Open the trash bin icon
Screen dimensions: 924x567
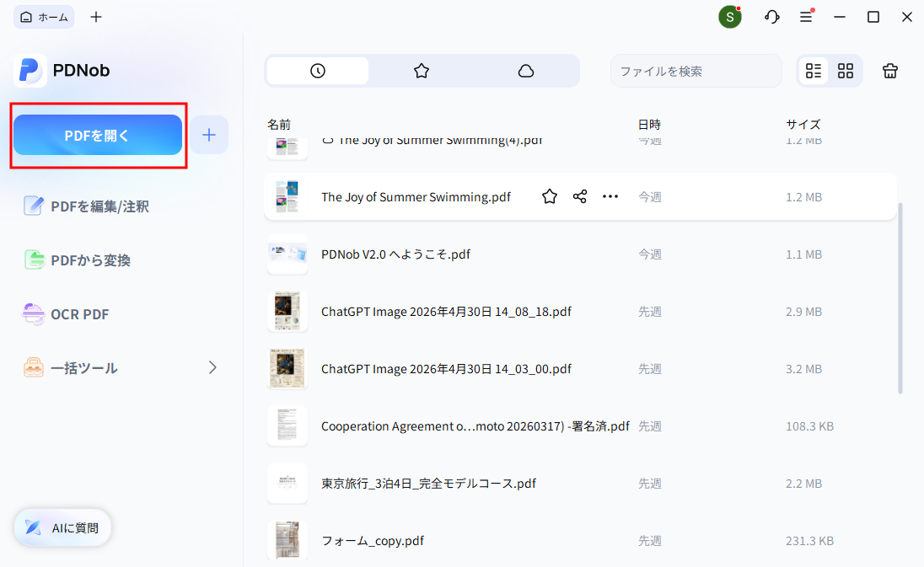point(889,71)
